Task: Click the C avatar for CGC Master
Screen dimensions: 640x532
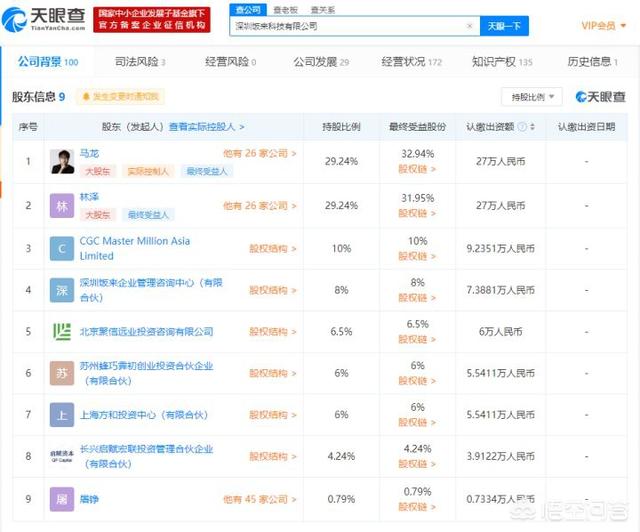Action: 62,249
